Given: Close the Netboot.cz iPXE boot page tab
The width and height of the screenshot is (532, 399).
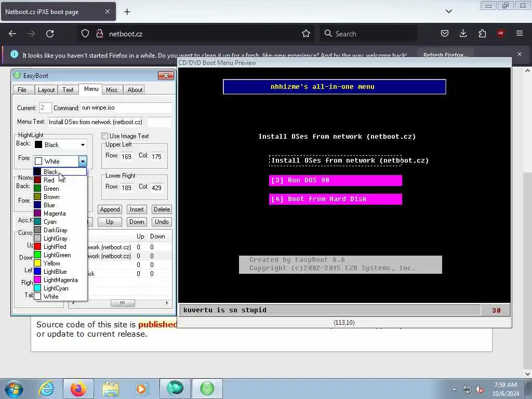Looking at the screenshot, I should click(107, 11).
